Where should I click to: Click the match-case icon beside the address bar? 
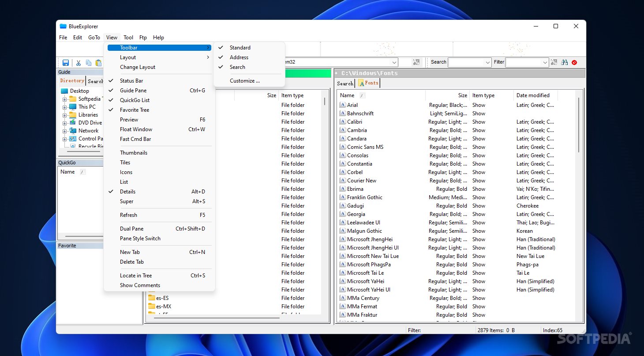pyautogui.click(x=416, y=62)
